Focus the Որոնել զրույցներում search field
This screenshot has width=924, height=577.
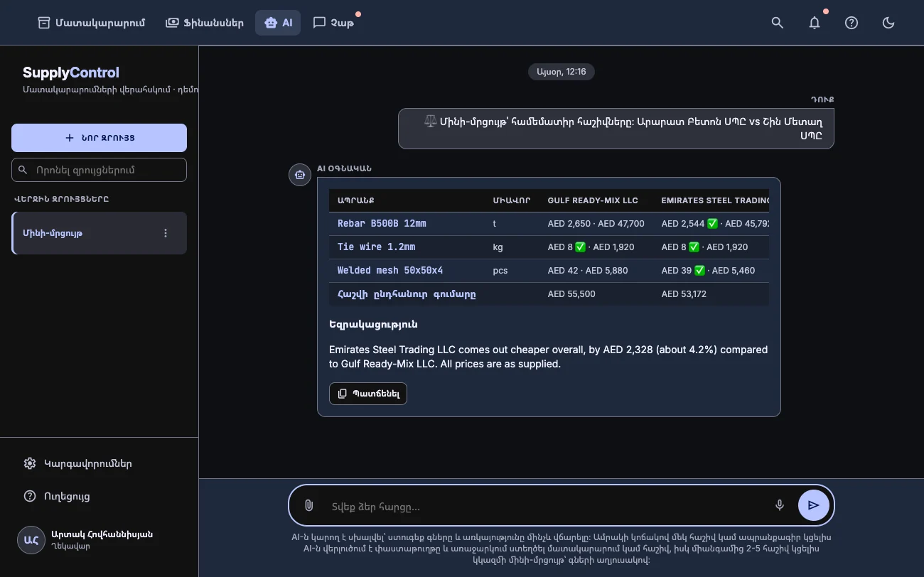tap(99, 170)
